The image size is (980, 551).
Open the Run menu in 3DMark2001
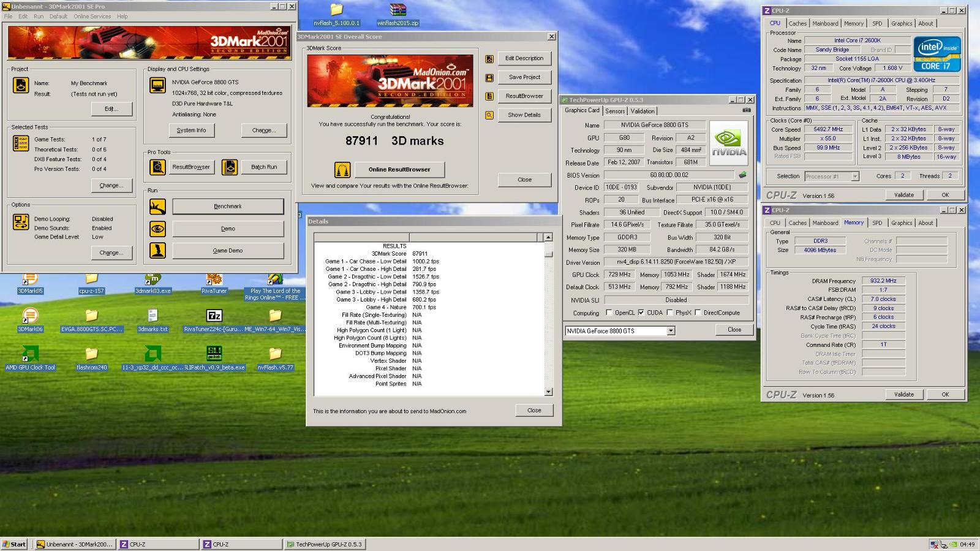click(x=39, y=17)
